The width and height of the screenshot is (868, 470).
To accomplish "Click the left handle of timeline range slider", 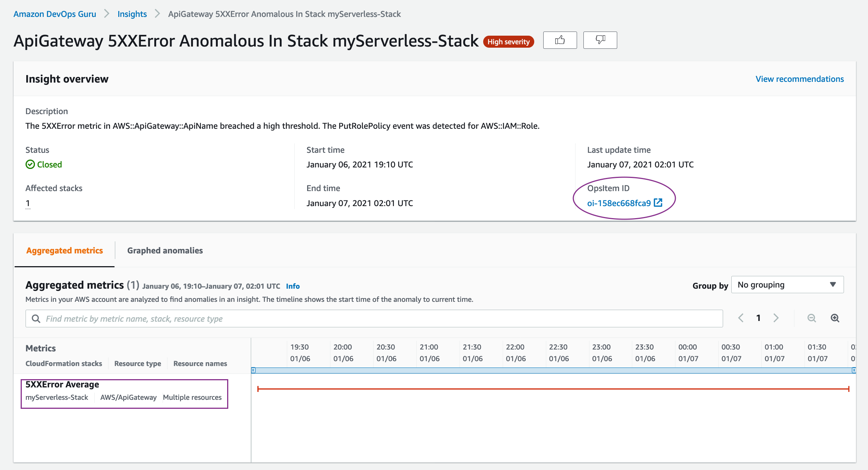I will pyautogui.click(x=253, y=370).
